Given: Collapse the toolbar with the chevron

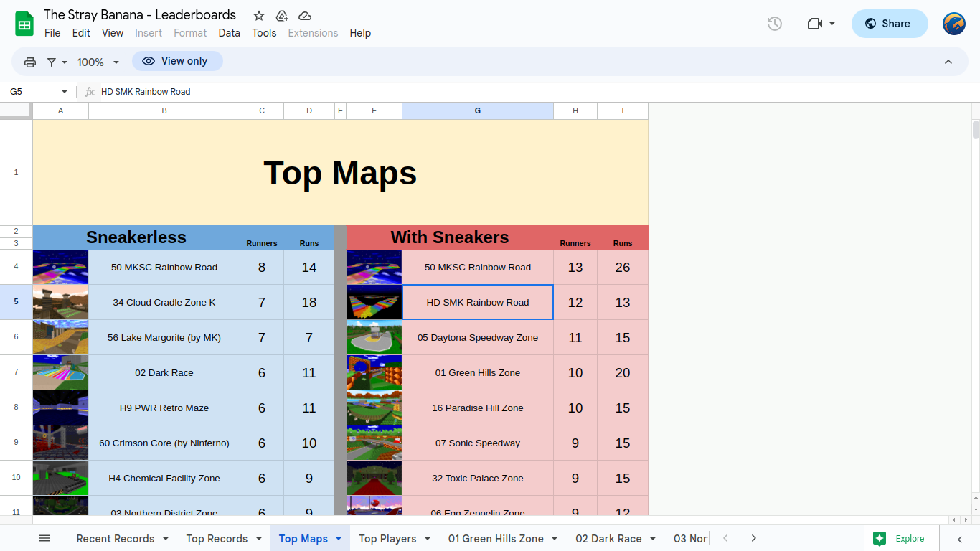Looking at the screenshot, I should tap(948, 62).
